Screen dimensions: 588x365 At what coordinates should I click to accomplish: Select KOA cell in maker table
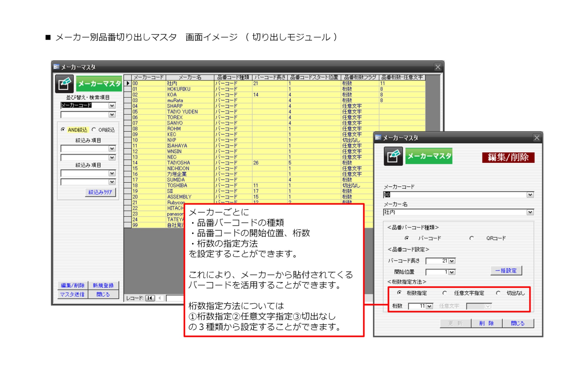[x=190, y=95]
